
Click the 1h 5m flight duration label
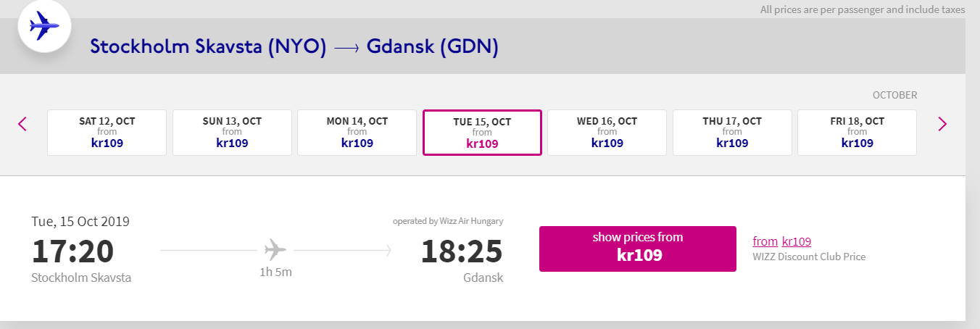tap(275, 272)
